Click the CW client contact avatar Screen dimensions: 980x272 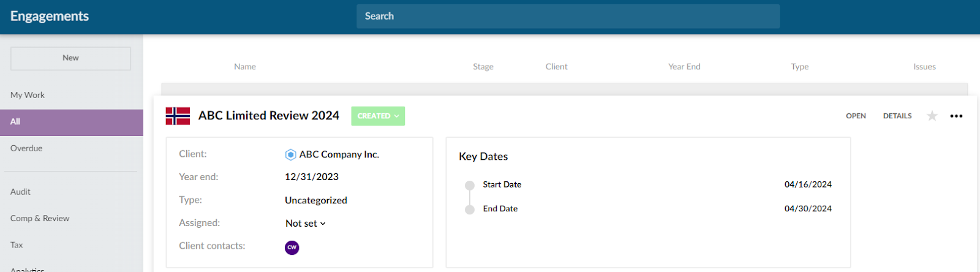(x=292, y=247)
